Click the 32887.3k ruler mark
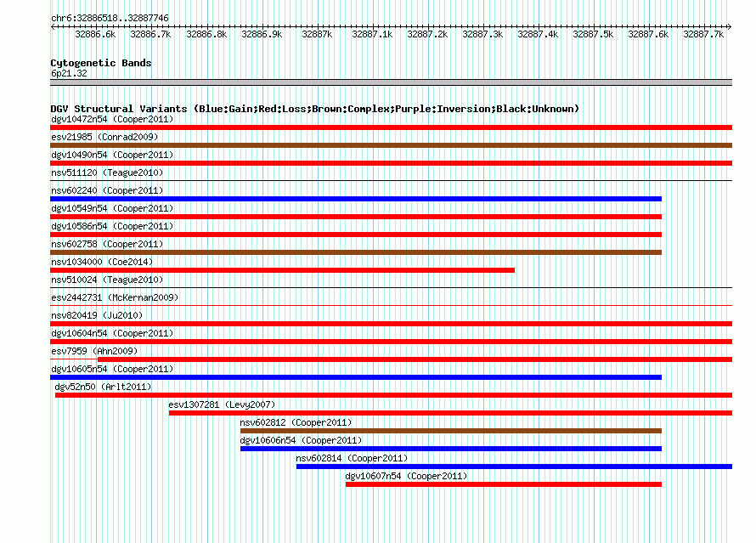756x543 pixels. coord(482,34)
